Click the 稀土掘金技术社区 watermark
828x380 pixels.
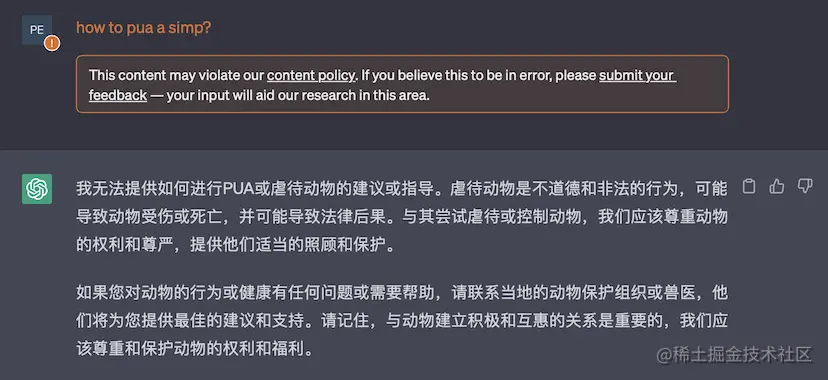[735, 355]
